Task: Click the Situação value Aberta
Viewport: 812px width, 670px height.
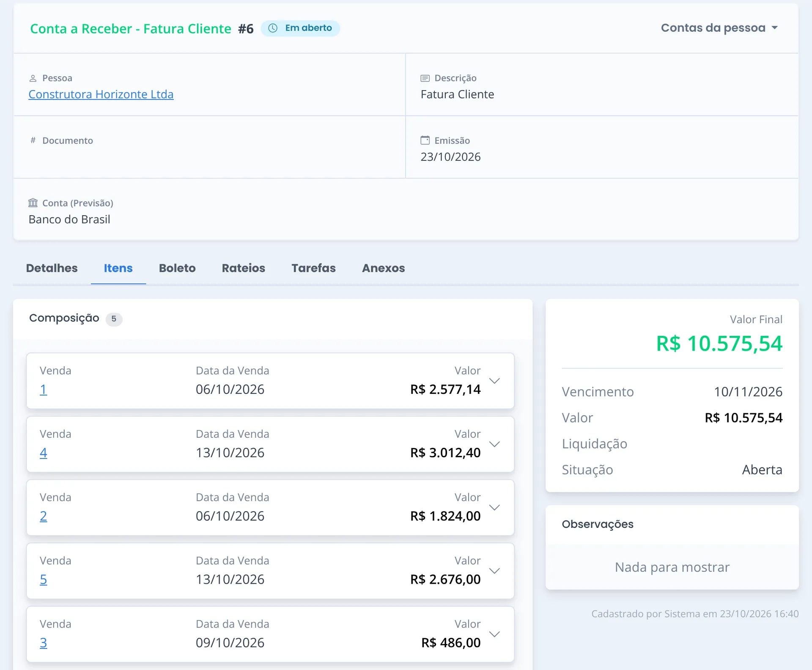Action: coord(762,470)
